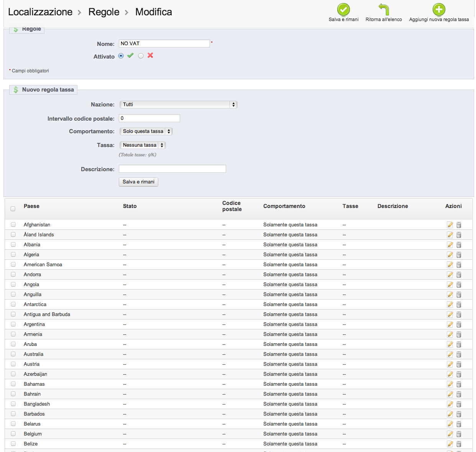This screenshot has width=476, height=452.
Task: Delete the Argentina tax rule
Action: (x=459, y=324)
